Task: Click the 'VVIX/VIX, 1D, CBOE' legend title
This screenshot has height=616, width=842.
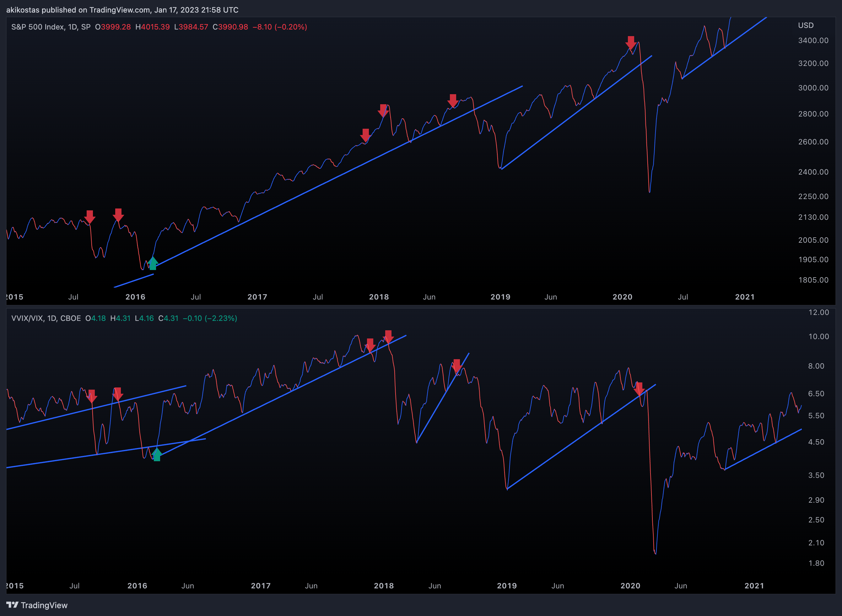Action: click(x=46, y=318)
